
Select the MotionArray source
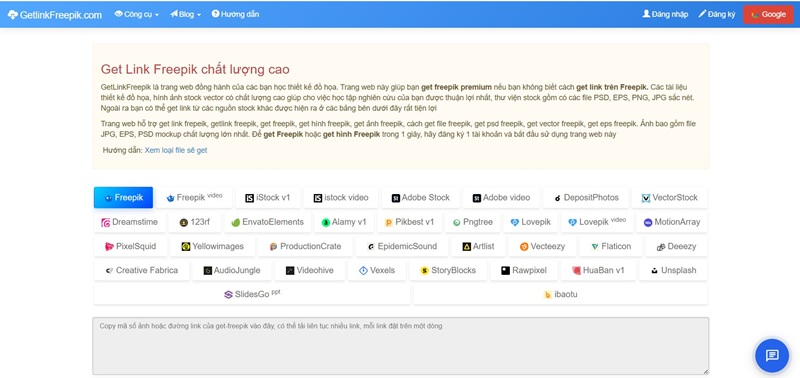pyautogui.click(x=671, y=222)
